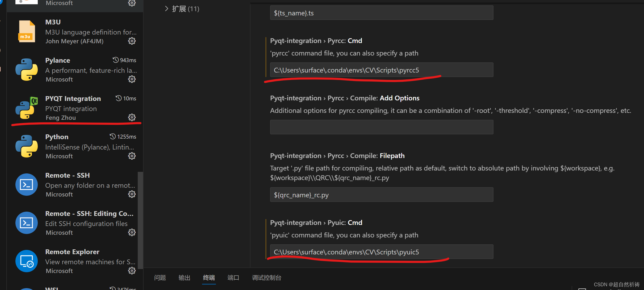
Task: Click the M3U extension icon
Action: [x=26, y=31]
